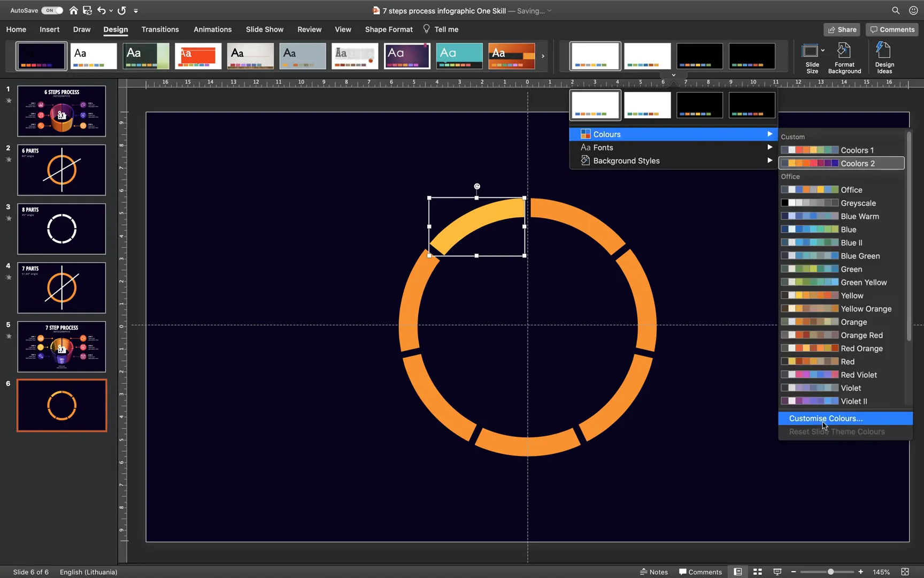Switch to the Animations tab

[x=212, y=29]
